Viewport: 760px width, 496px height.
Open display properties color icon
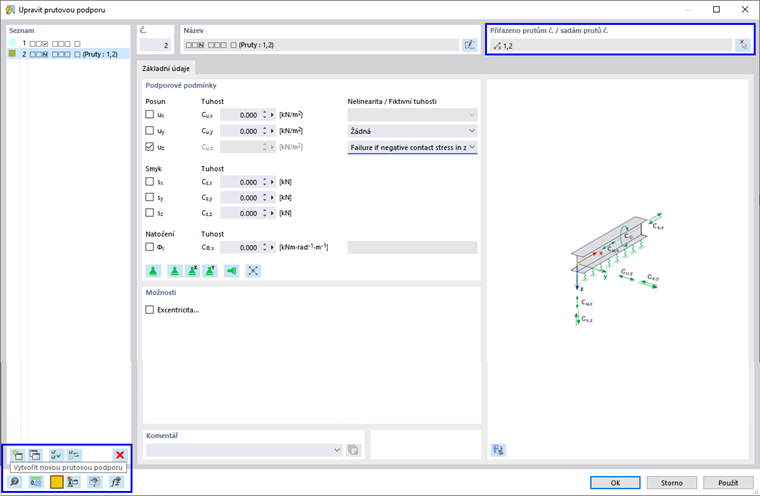57,482
